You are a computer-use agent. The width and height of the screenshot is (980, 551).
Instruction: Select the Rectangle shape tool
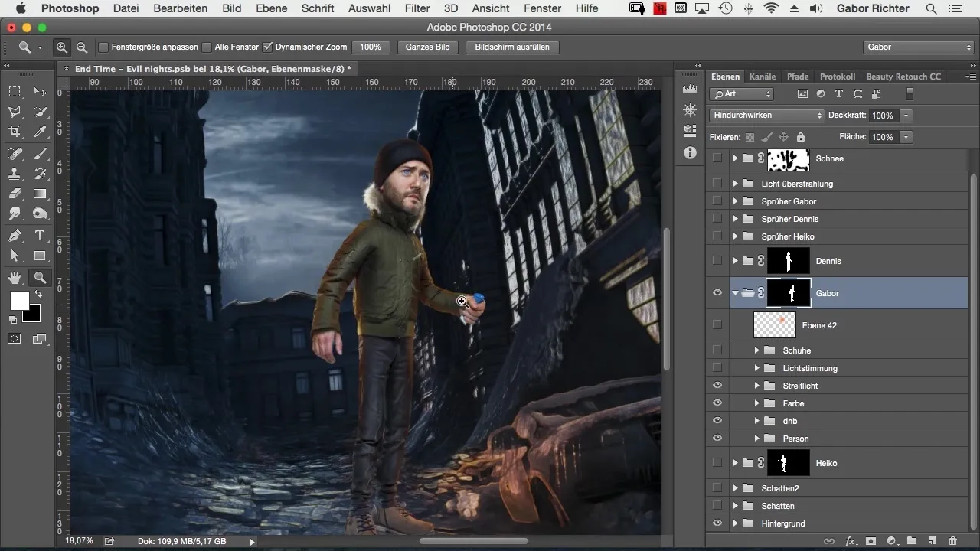(41, 256)
